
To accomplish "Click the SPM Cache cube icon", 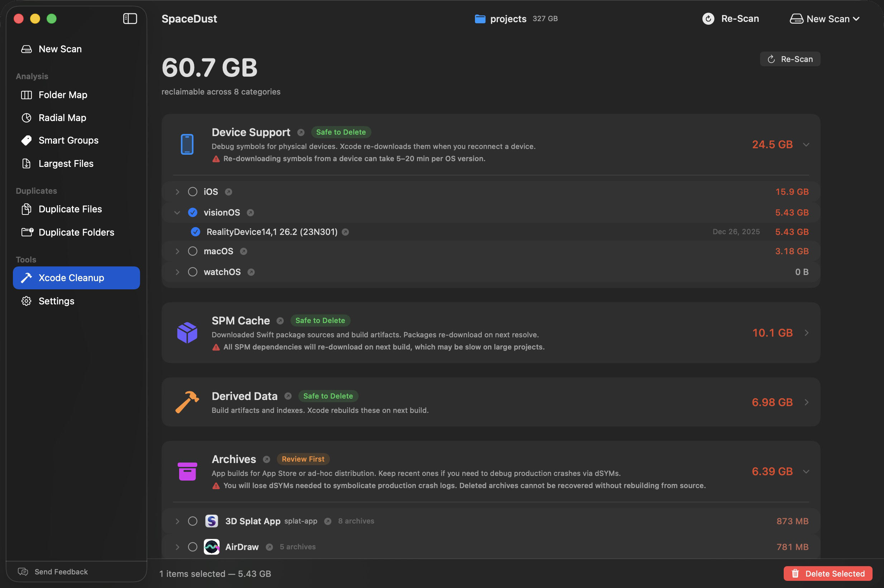I will pyautogui.click(x=187, y=333).
